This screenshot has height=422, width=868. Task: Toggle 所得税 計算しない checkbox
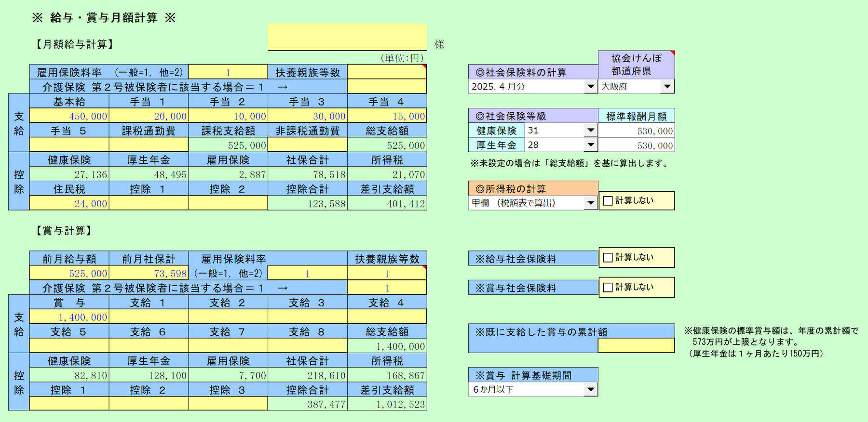point(608,201)
